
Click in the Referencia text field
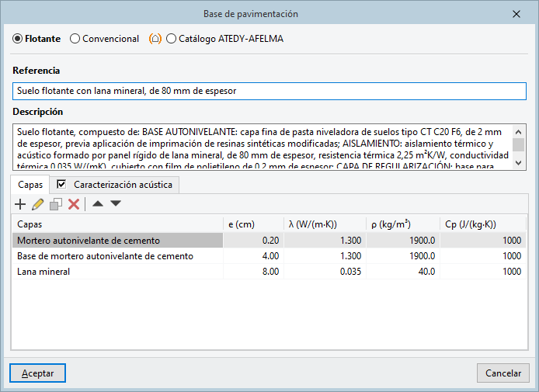269,91
